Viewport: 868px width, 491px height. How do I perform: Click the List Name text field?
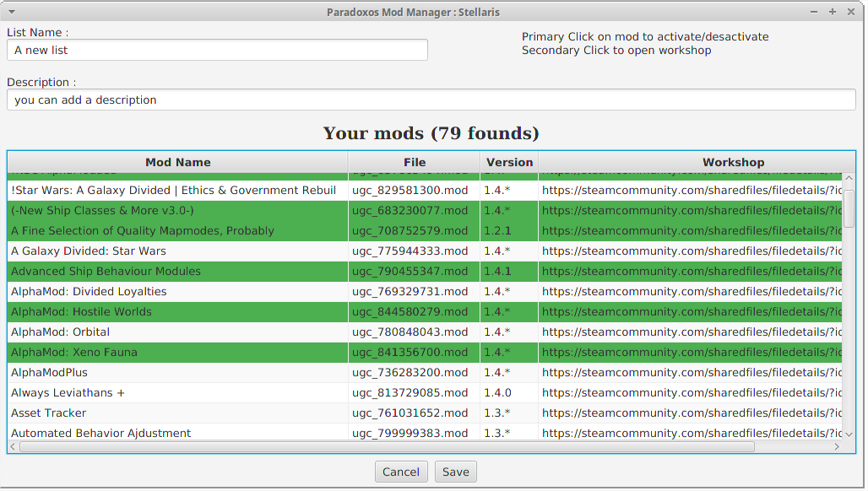tap(217, 51)
